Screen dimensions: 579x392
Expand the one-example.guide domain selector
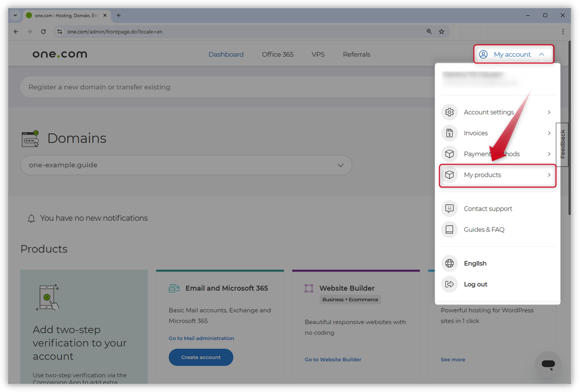click(x=341, y=165)
